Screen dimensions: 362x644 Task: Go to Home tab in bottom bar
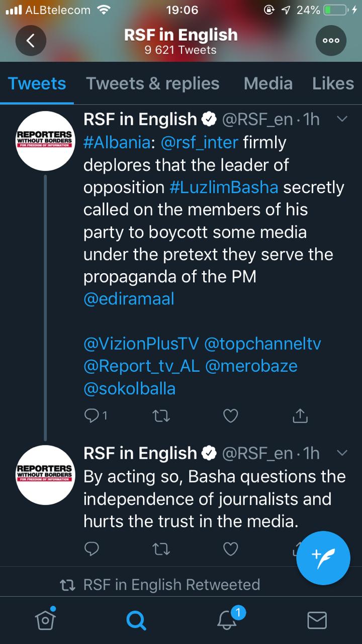(x=45, y=620)
